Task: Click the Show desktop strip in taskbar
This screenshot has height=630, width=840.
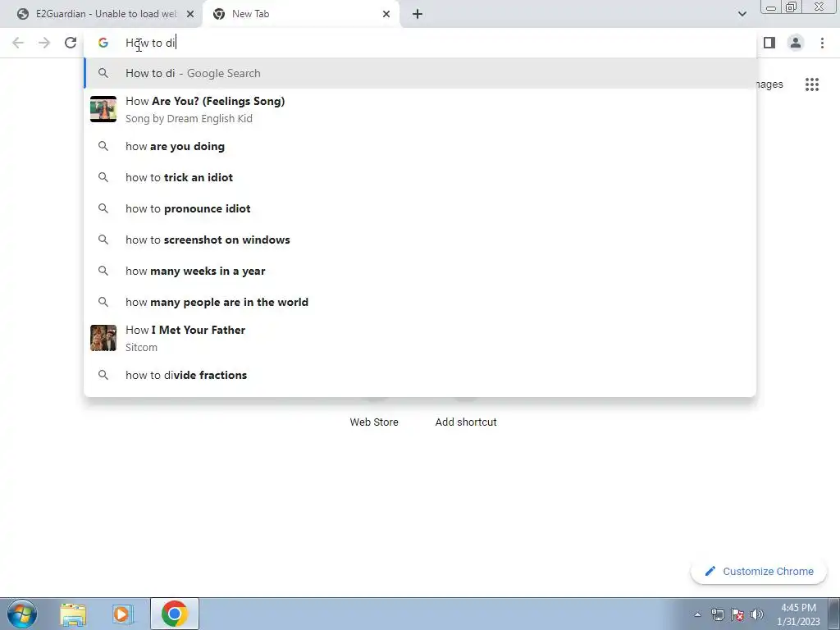Action: [833, 614]
